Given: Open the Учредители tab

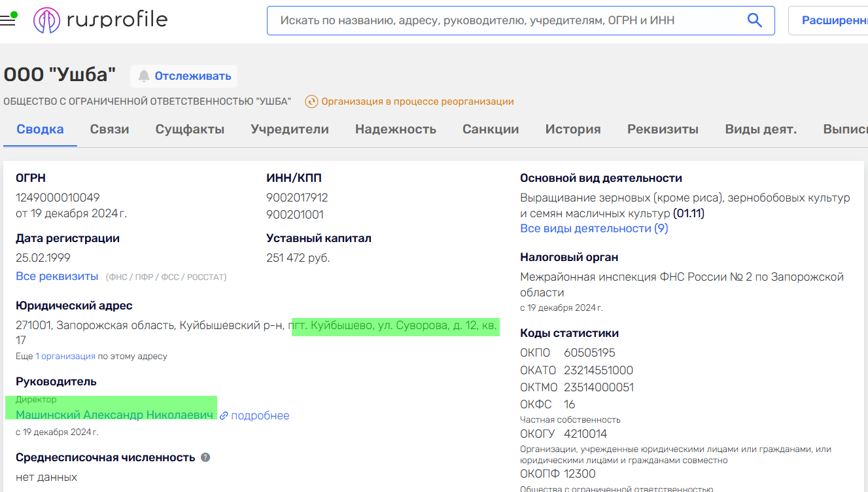Looking at the screenshot, I should coord(290,129).
